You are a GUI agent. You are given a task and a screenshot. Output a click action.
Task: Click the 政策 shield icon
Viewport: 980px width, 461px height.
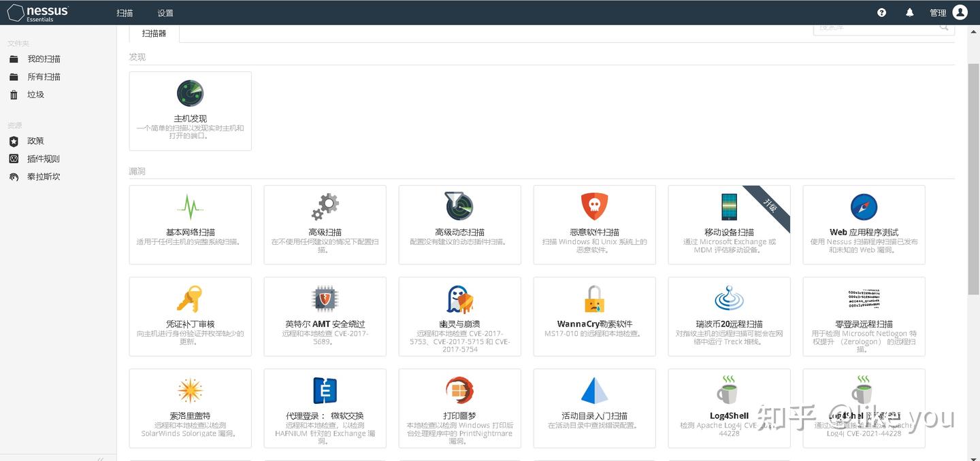(14, 141)
